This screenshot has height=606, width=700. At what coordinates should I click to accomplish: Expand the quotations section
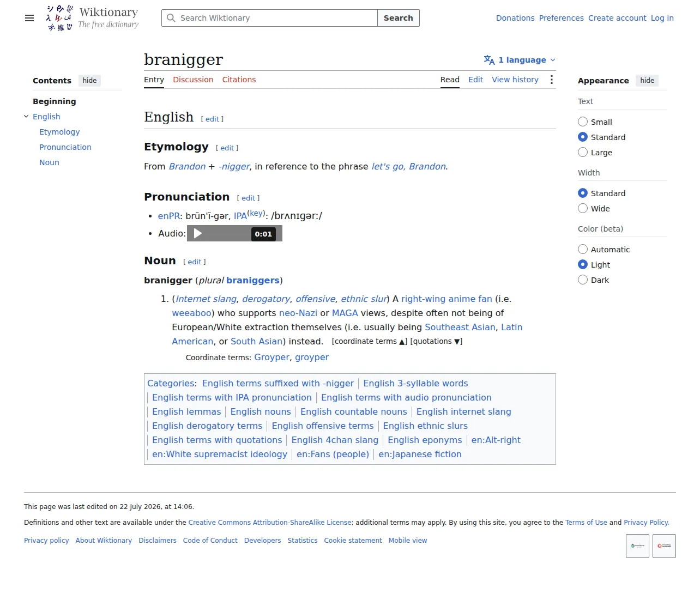click(436, 341)
